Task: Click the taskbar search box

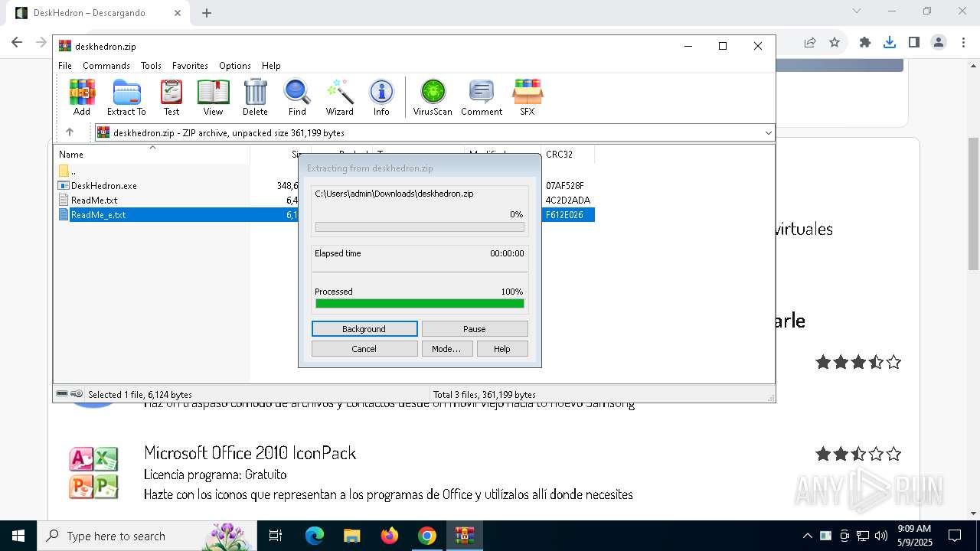Action: click(x=147, y=536)
